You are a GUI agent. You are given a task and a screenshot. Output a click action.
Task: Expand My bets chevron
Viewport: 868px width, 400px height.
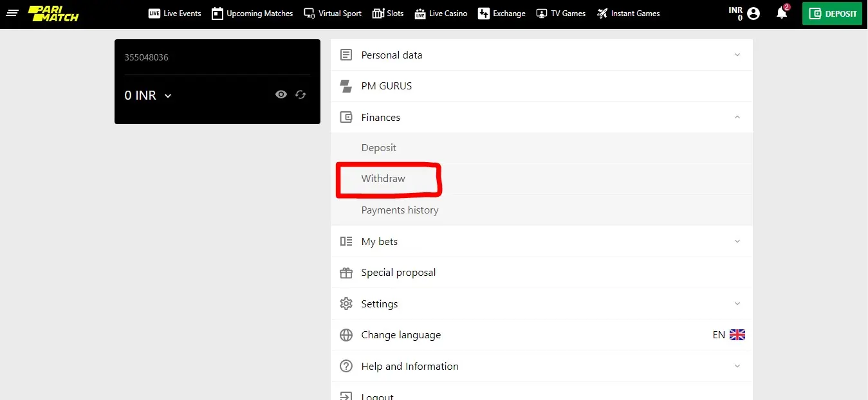coord(737,241)
